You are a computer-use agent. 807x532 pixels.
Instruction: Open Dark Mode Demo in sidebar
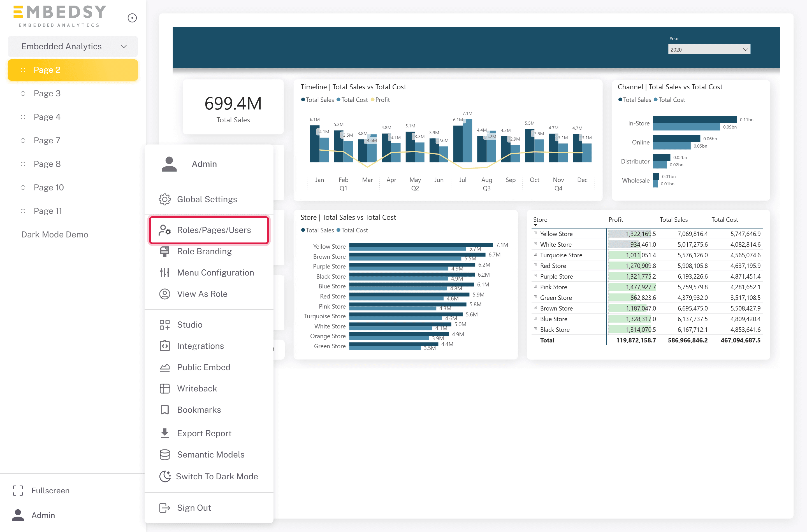click(55, 234)
